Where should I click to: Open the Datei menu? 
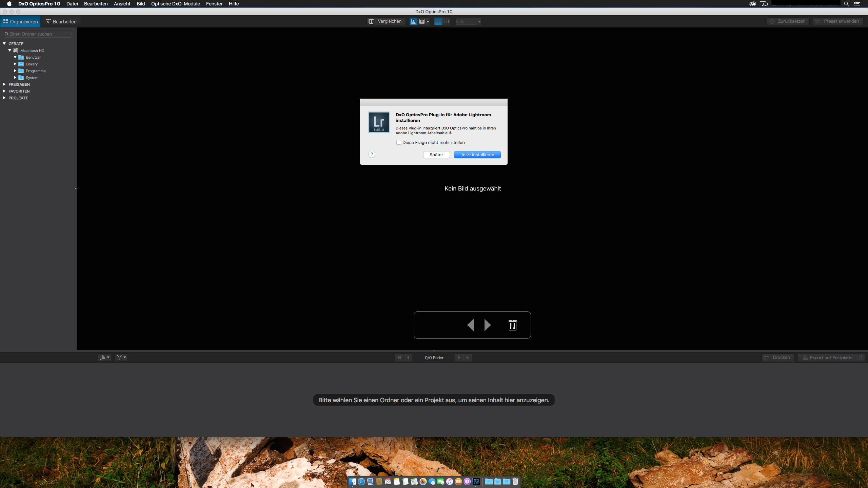[72, 4]
